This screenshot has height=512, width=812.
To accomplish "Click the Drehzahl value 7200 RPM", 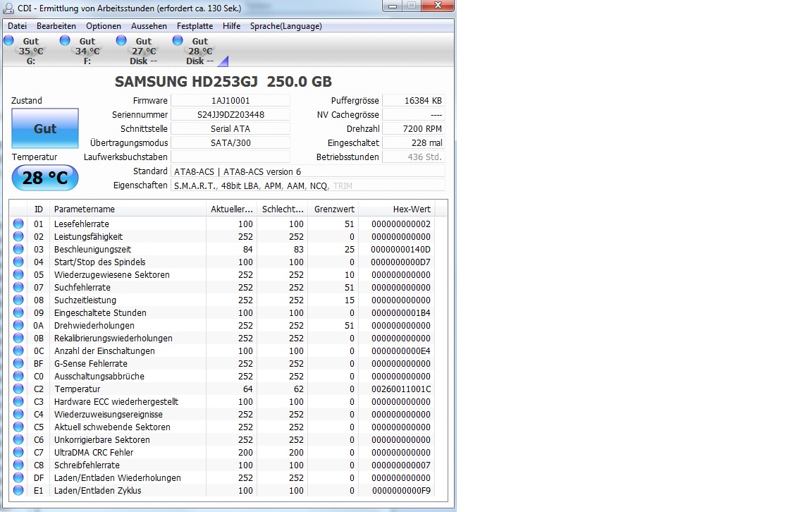I will 413,128.
